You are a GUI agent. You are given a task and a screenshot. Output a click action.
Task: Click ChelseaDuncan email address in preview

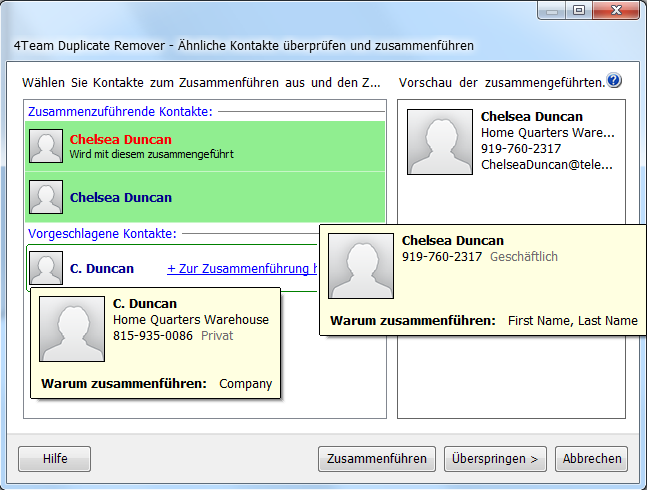coord(546,165)
